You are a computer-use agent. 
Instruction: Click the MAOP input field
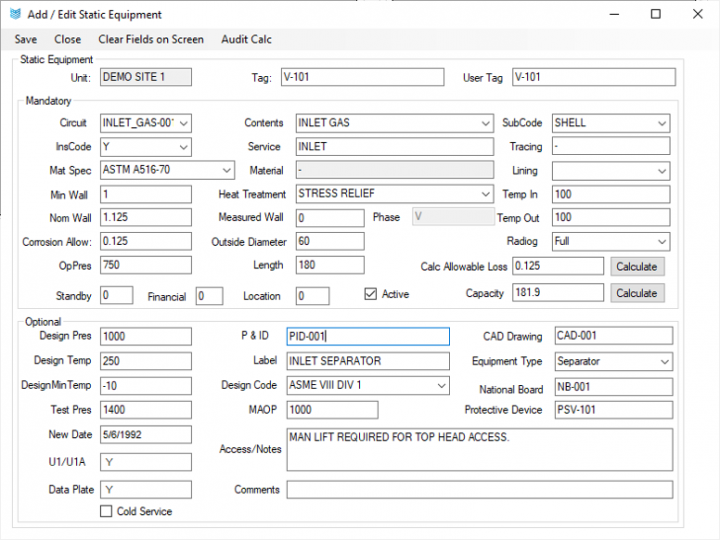(x=332, y=410)
